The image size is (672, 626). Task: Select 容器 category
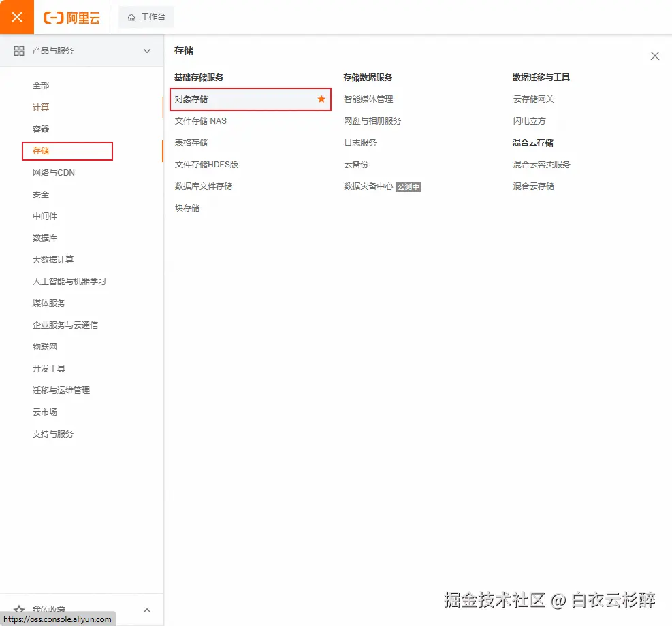[41, 129]
